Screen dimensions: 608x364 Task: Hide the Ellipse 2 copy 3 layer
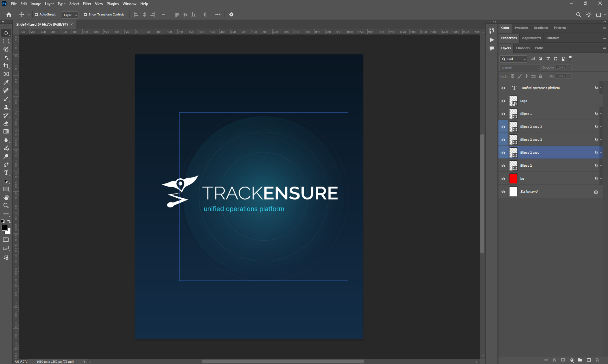pos(503,127)
